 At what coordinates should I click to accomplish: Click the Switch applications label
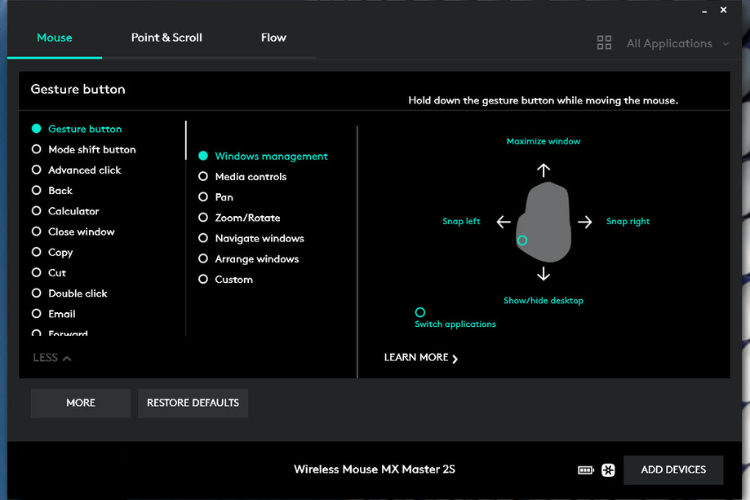point(455,324)
